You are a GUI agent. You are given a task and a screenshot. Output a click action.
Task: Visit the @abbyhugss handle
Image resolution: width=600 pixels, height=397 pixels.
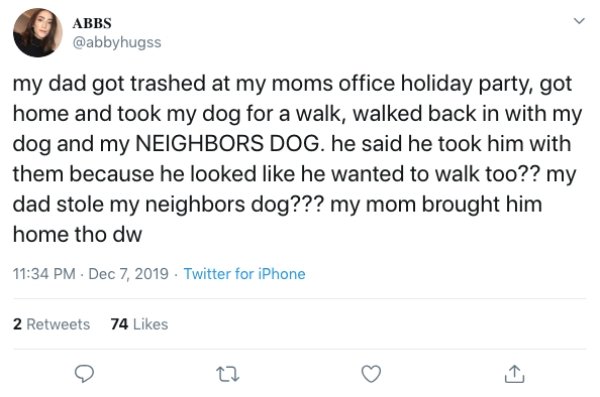pos(117,42)
